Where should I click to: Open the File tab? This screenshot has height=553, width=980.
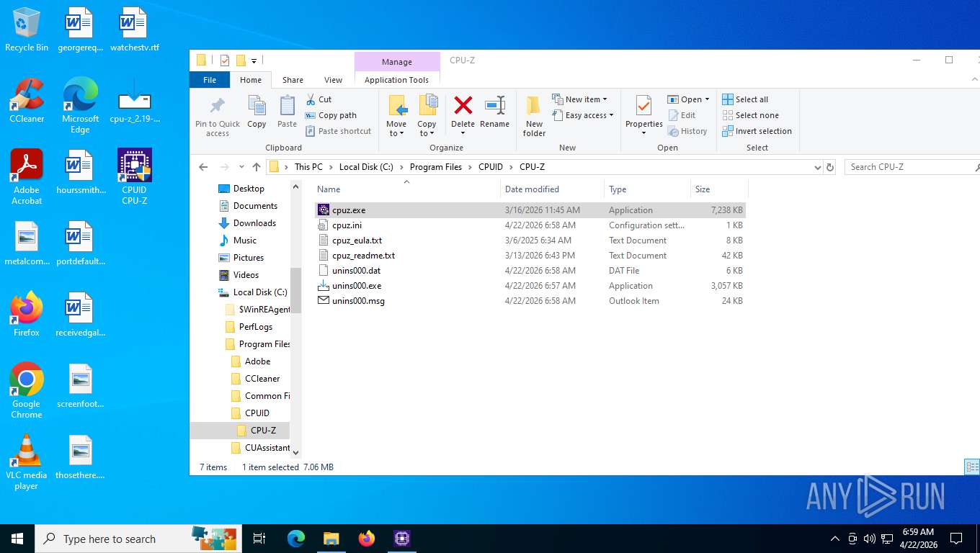pyautogui.click(x=210, y=80)
